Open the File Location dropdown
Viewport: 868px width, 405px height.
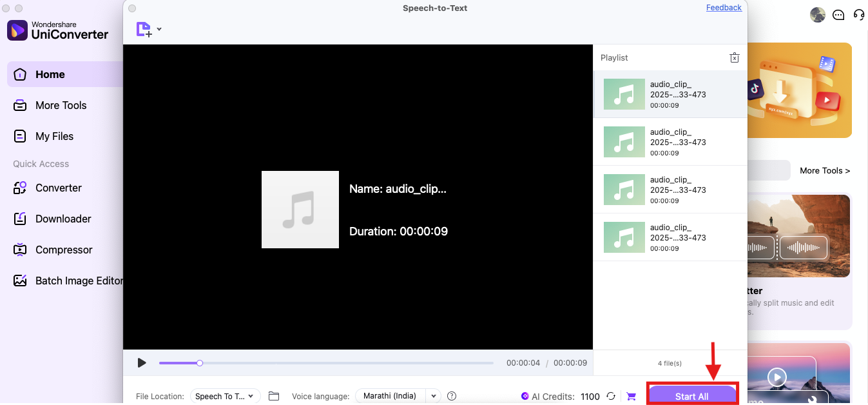(x=225, y=395)
